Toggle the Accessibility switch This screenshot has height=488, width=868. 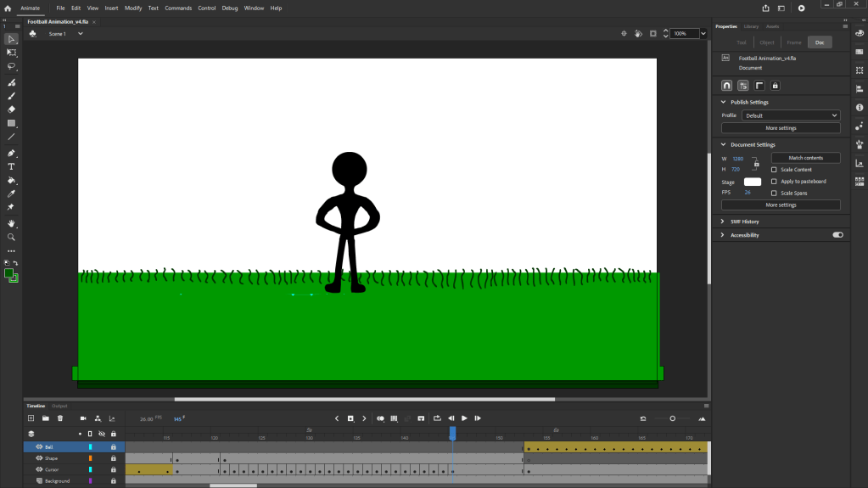(x=837, y=235)
